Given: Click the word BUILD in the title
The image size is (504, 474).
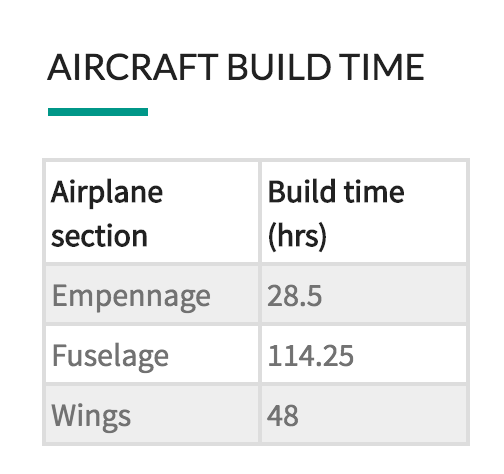Looking at the screenshot, I should [279, 67].
